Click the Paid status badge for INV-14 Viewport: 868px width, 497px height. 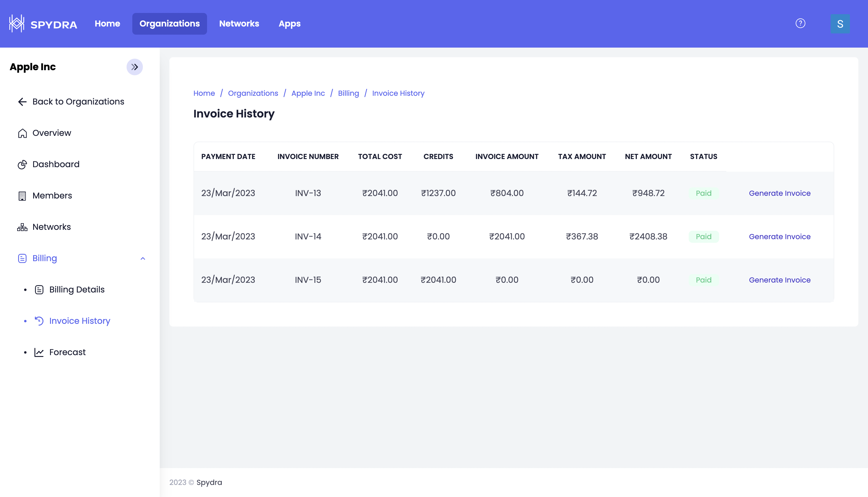(703, 236)
